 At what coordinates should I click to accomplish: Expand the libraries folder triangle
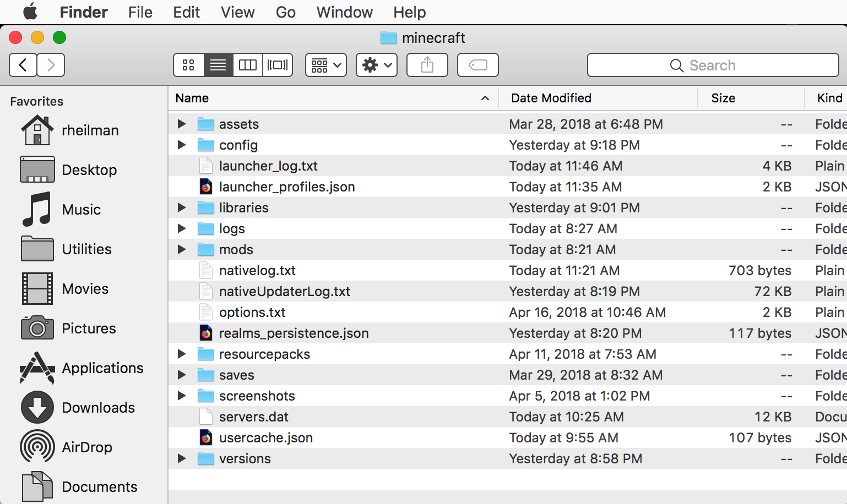coord(182,207)
